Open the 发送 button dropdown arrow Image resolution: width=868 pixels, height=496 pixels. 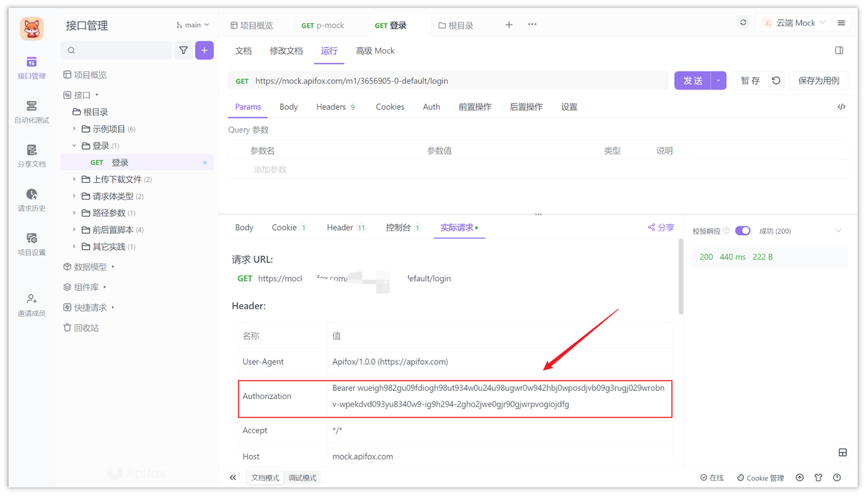click(719, 81)
